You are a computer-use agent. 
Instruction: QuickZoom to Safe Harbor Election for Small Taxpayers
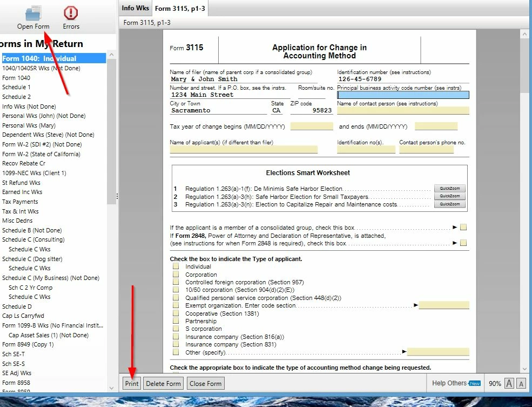[x=449, y=196]
